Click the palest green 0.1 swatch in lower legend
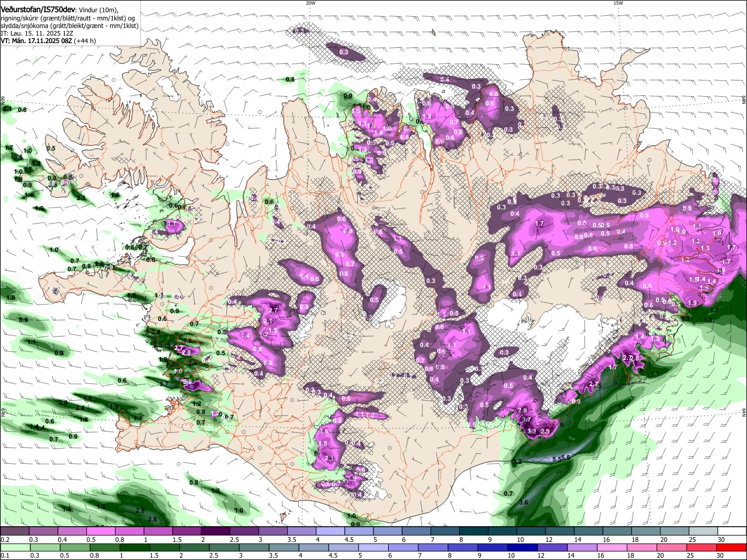 pos(16,547)
